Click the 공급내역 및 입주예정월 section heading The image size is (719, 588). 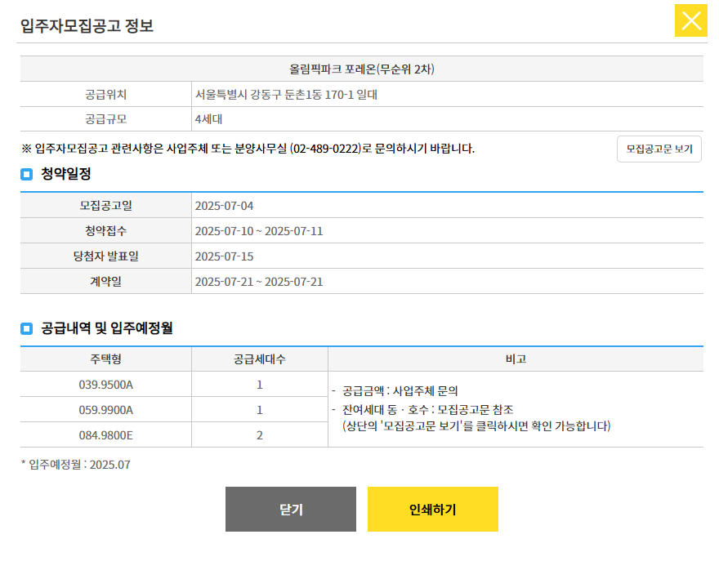tap(107, 328)
